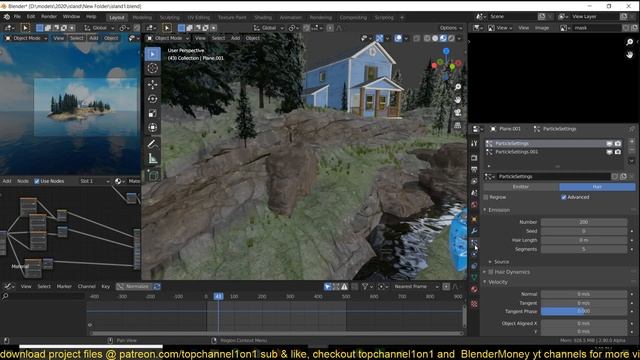Click the timeline Normalize button
This screenshot has height=360, width=640.
(x=134, y=287)
